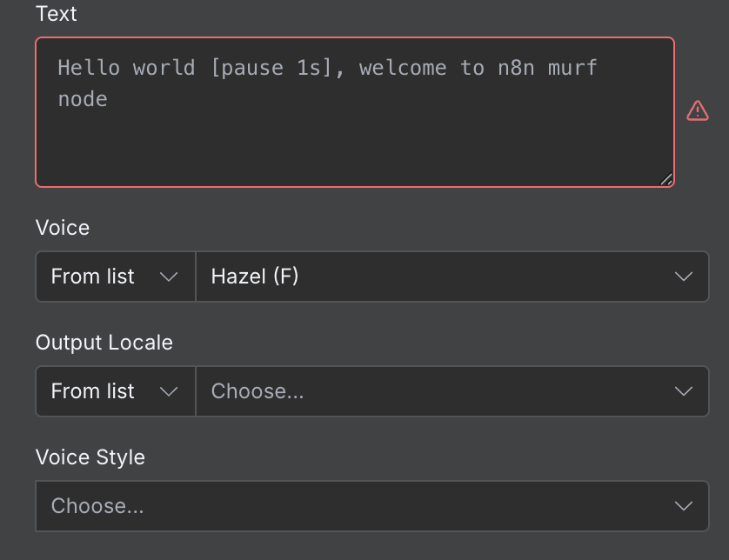The width and height of the screenshot is (729, 560).
Task: Click the 'Voice Style' field label
Action: pyautogui.click(x=90, y=457)
